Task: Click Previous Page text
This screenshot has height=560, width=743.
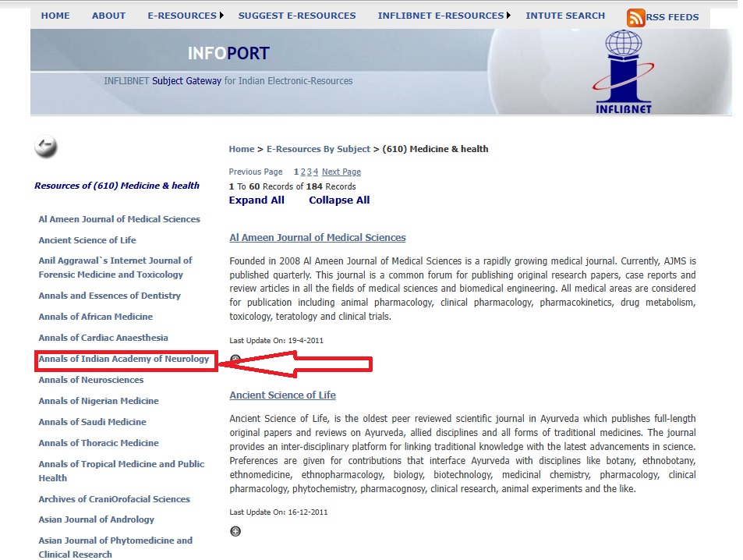Action: (x=256, y=172)
